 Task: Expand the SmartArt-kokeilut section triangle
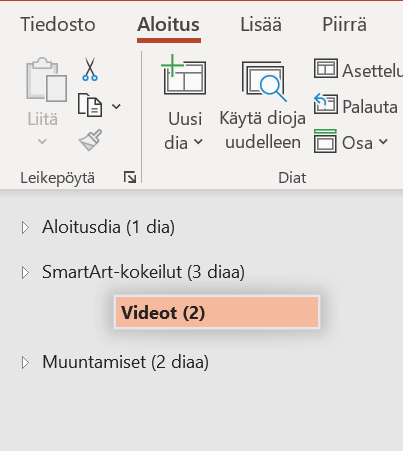[x=25, y=273]
